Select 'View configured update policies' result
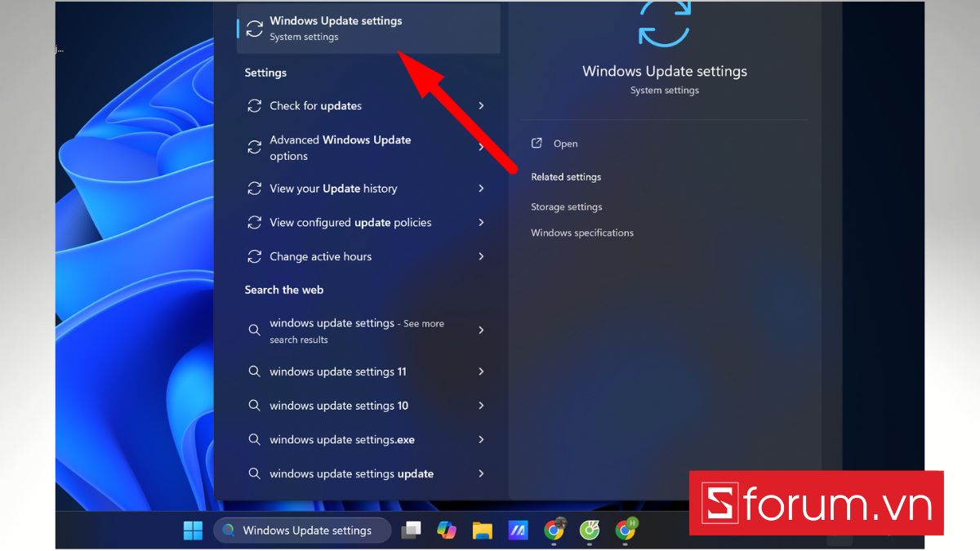 pyautogui.click(x=368, y=223)
